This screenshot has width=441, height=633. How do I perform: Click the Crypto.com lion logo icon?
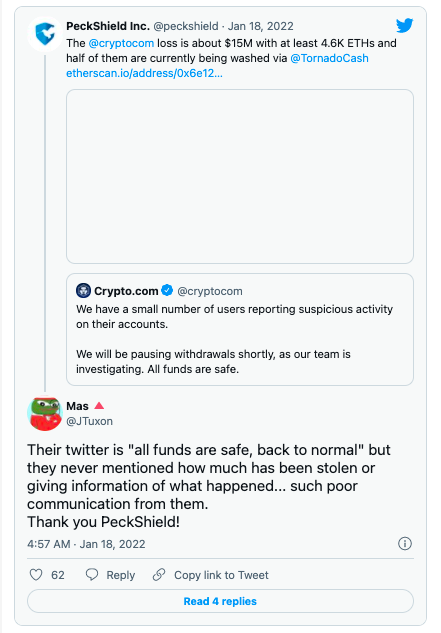coord(83,290)
